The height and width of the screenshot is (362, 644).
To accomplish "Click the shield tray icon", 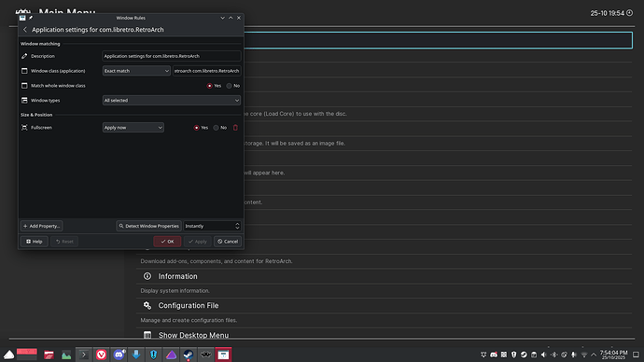I will (514, 355).
